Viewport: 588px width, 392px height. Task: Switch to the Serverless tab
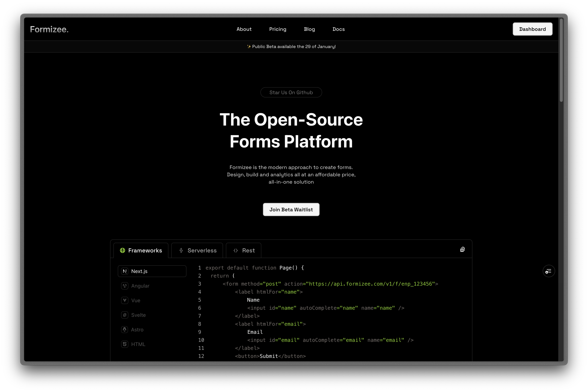click(197, 250)
